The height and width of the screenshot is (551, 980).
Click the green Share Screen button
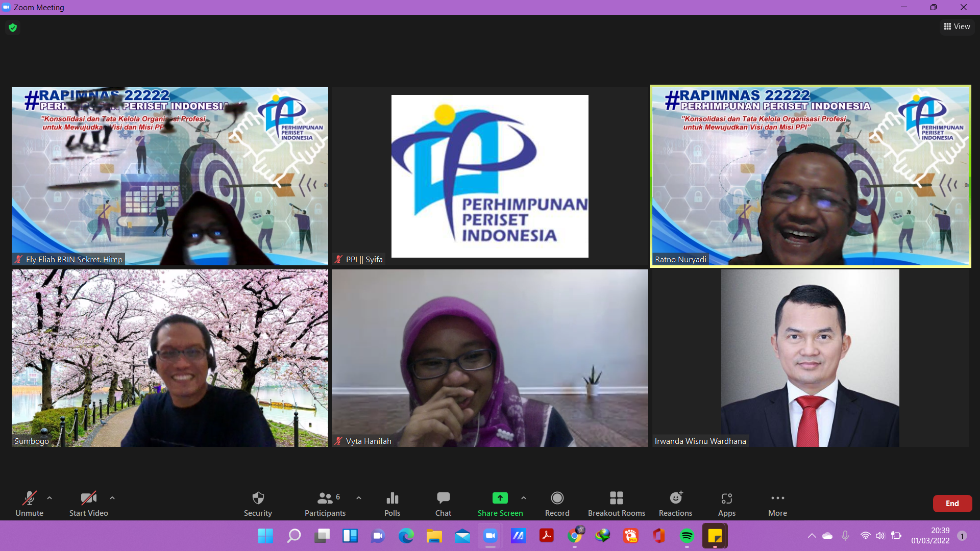click(500, 504)
